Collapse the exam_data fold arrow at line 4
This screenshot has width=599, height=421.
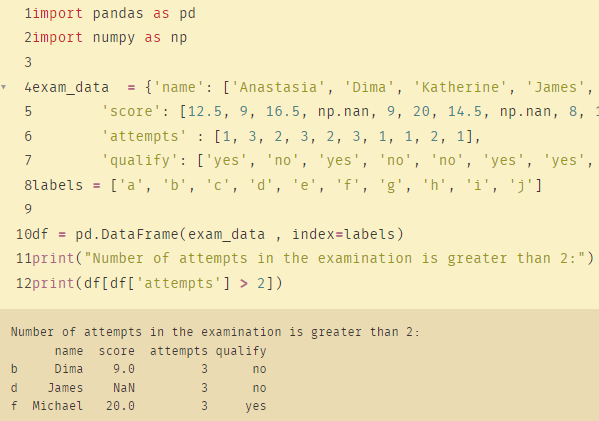(3, 87)
